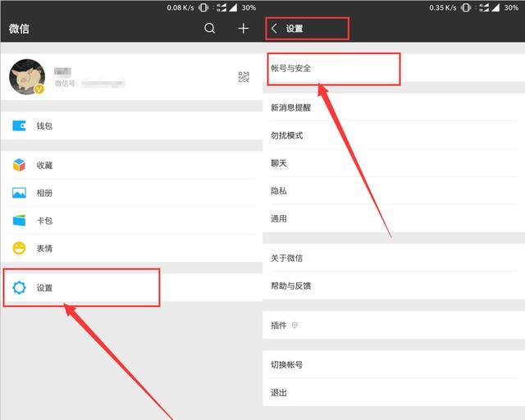Open 新消息提醒 settings
The image size is (525, 420).
394,107
